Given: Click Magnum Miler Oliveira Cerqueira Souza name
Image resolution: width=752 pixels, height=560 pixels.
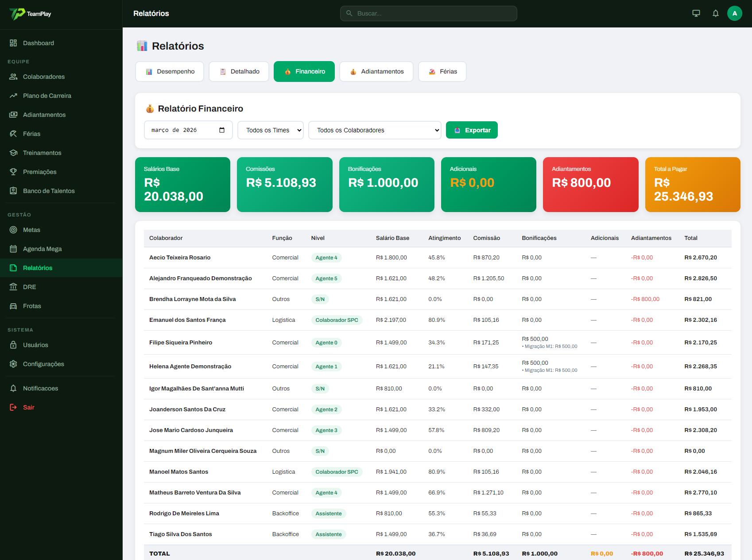Looking at the screenshot, I should 203,451.
